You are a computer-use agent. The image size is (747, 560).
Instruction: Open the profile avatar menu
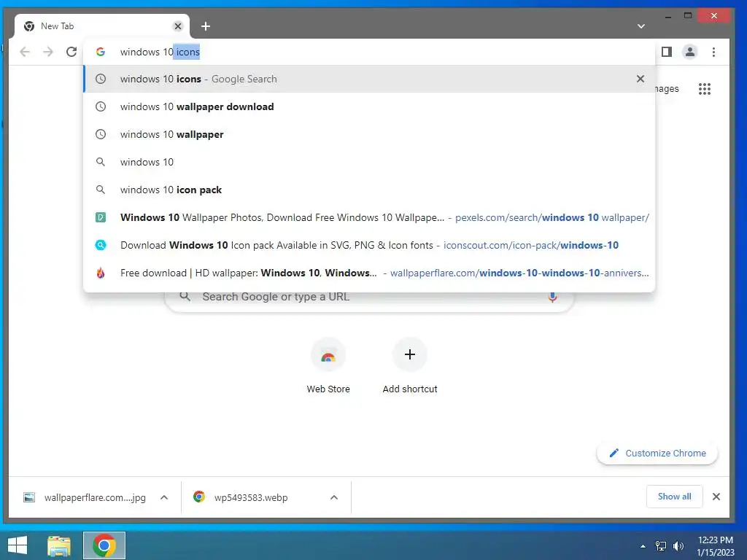[x=690, y=52]
